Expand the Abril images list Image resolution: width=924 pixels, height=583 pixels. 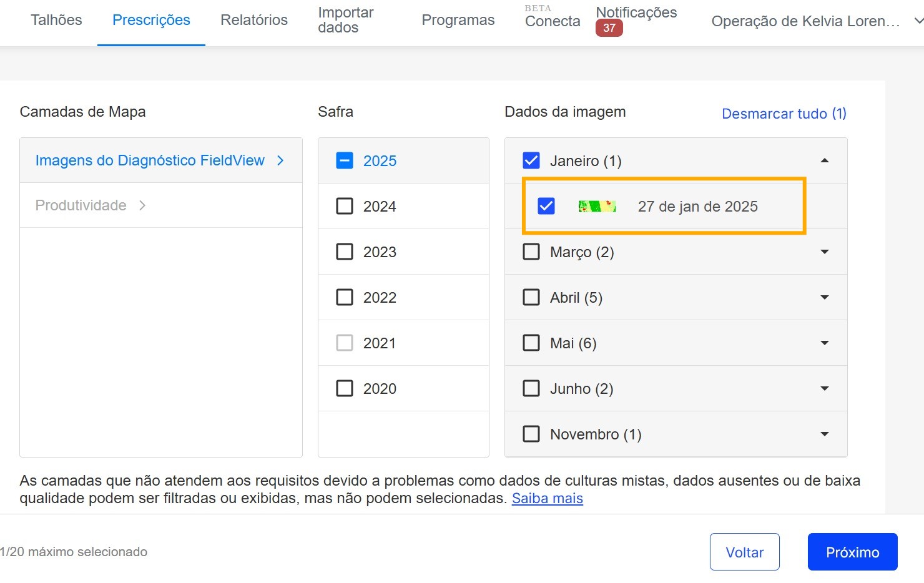coord(824,298)
